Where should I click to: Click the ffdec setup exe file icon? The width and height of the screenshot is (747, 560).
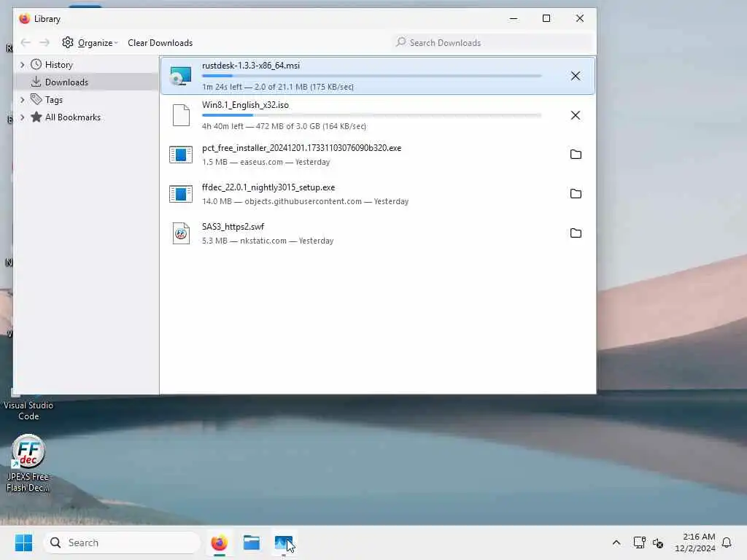[x=181, y=194]
